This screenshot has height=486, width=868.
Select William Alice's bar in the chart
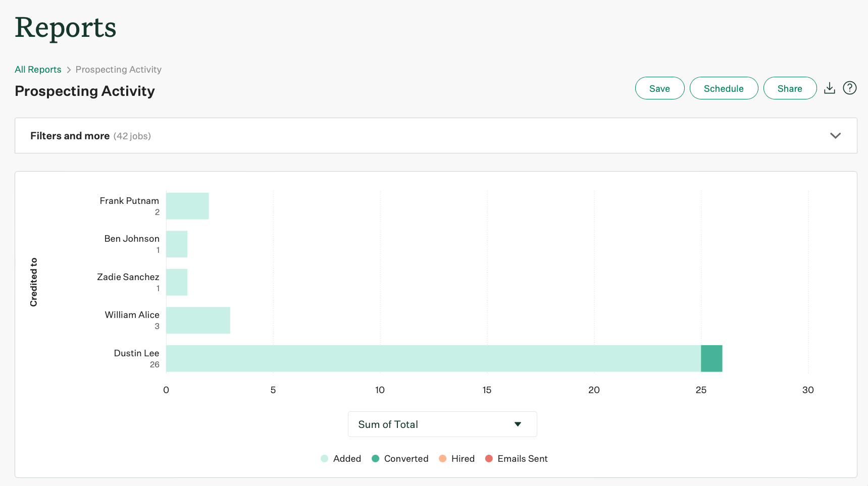(x=197, y=320)
